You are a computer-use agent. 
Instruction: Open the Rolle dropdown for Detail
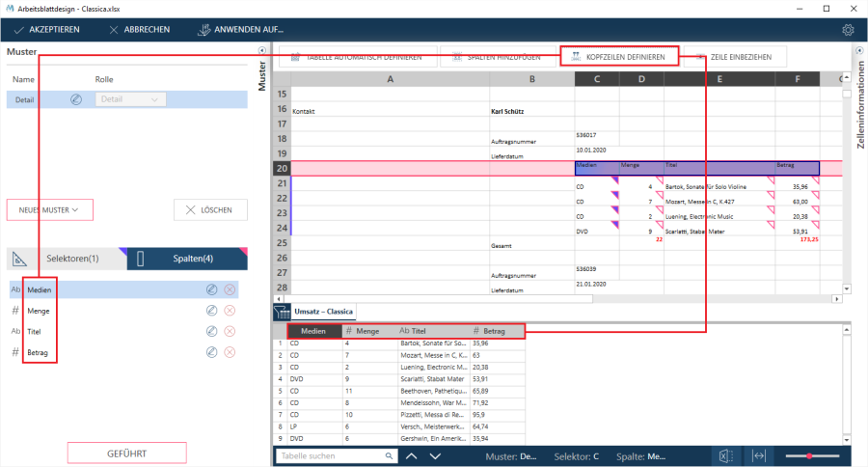[130, 98]
